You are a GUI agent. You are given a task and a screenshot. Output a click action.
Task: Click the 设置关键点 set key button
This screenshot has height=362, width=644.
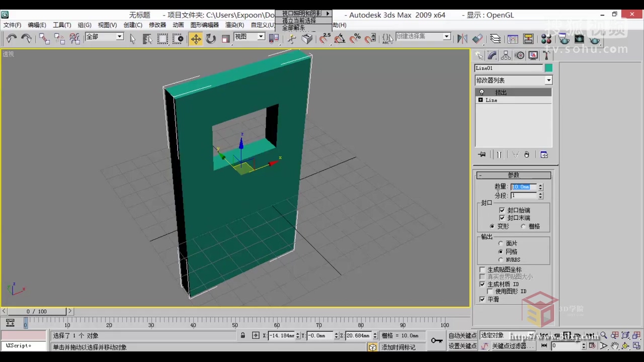point(462,346)
